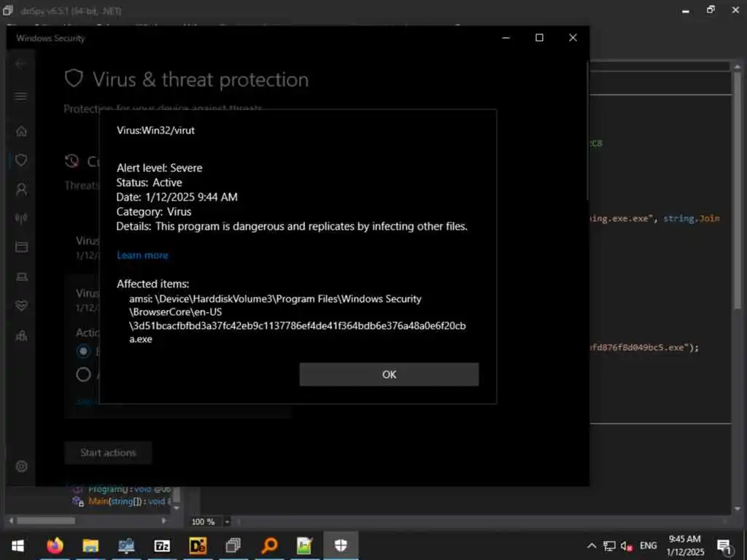Image resolution: width=747 pixels, height=560 pixels.
Task: Click OK in the threat details dialog
Action: [389, 374]
